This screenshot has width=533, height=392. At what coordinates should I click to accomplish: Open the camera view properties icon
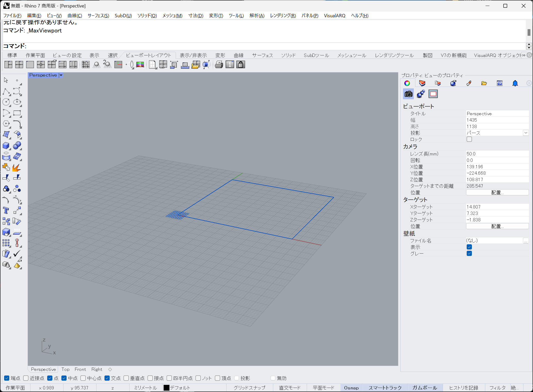408,94
